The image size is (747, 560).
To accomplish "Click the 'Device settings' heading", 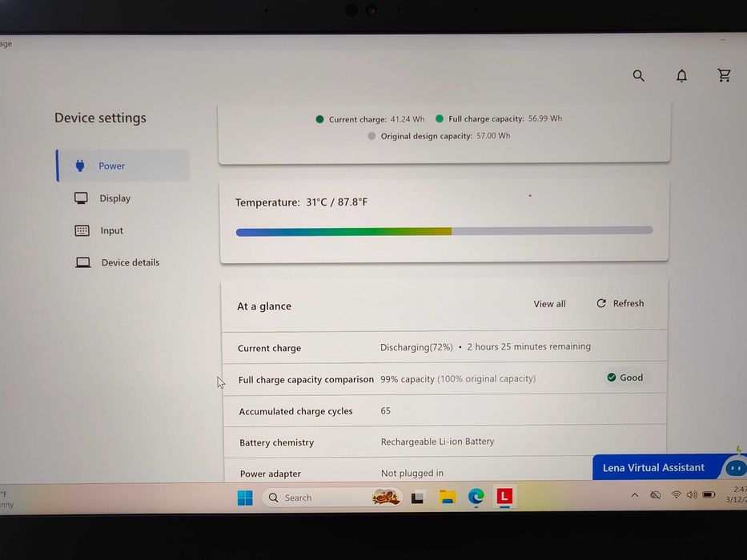I will (x=100, y=118).
